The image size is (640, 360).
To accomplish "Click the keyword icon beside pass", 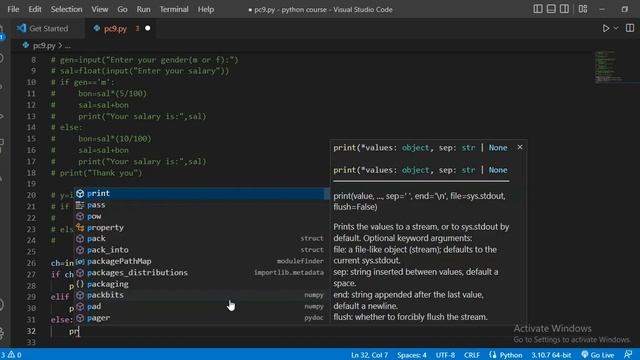I will click(80, 205).
